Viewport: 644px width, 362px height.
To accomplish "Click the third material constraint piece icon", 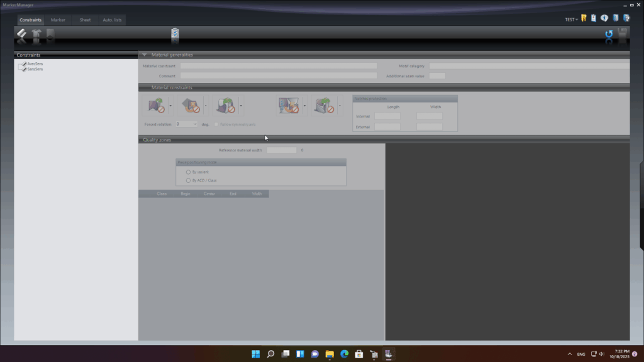I will click(x=226, y=106).
